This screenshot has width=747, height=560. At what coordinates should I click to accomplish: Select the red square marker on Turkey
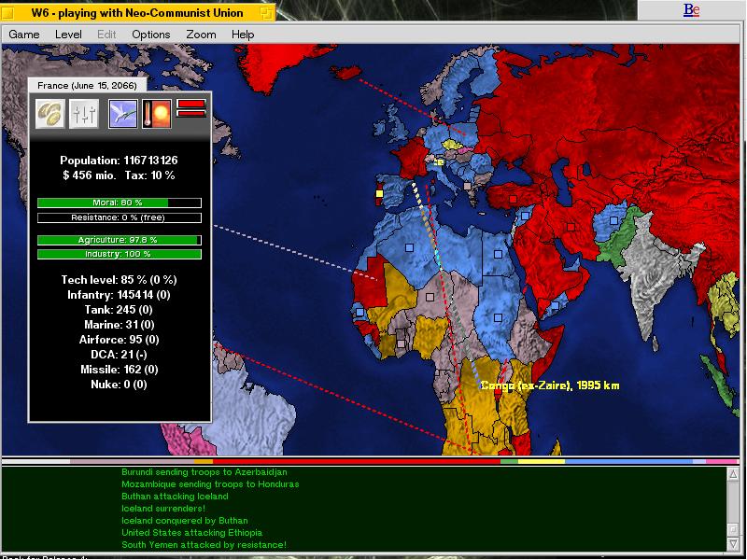pos(513,199)
